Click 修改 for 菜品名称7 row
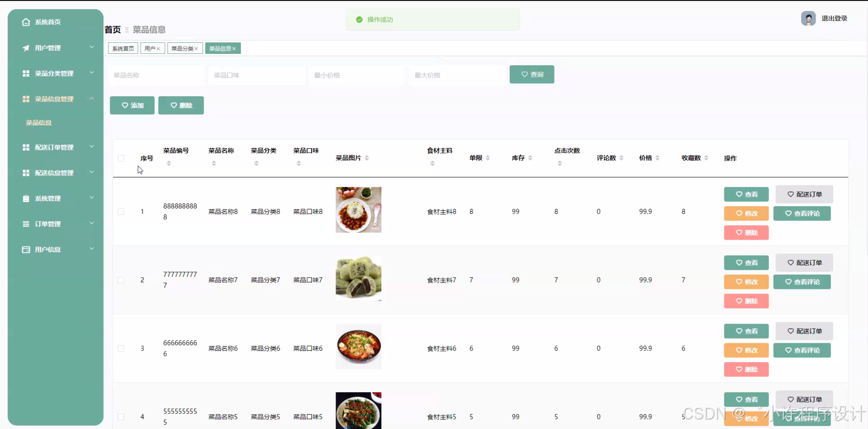 (x=746, y=282)
